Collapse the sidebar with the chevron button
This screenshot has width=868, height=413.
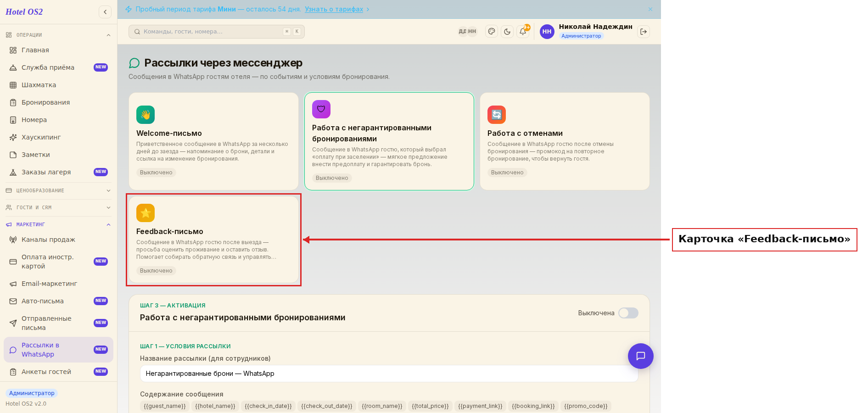tap(105, 12)
